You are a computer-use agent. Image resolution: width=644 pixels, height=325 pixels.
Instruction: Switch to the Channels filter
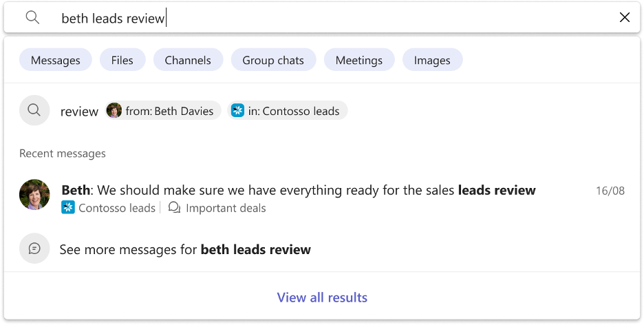tap(188, 60)
